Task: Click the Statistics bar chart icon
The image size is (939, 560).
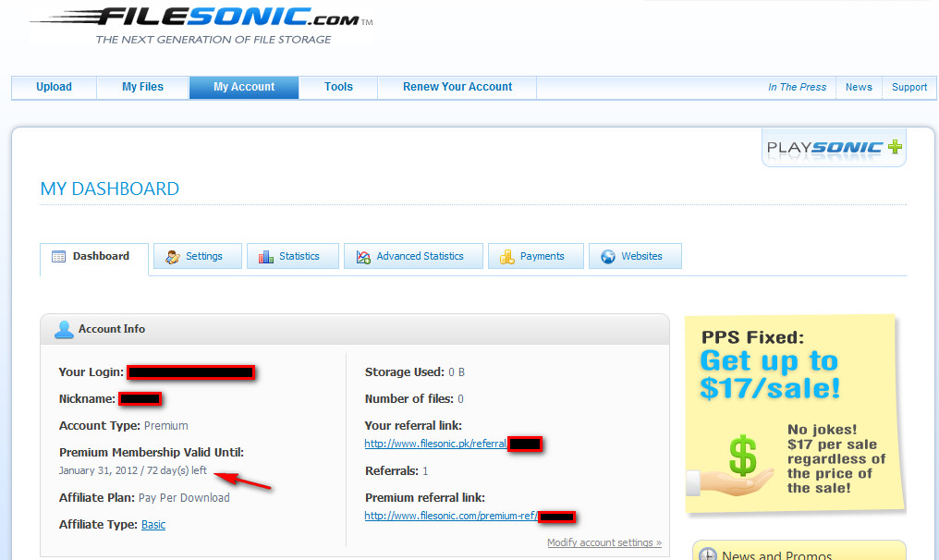Action: point(266,257)
